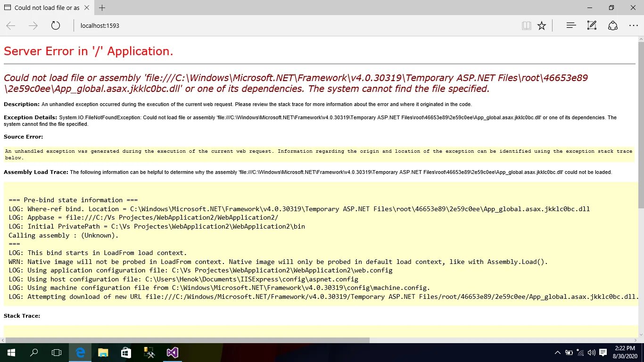Click the 'Description:' label
Screen dimensions: 644x362
[x=22, y=104]
